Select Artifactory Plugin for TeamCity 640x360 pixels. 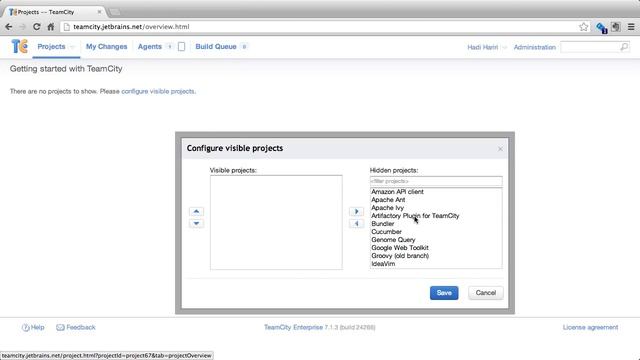coord(415,216)
